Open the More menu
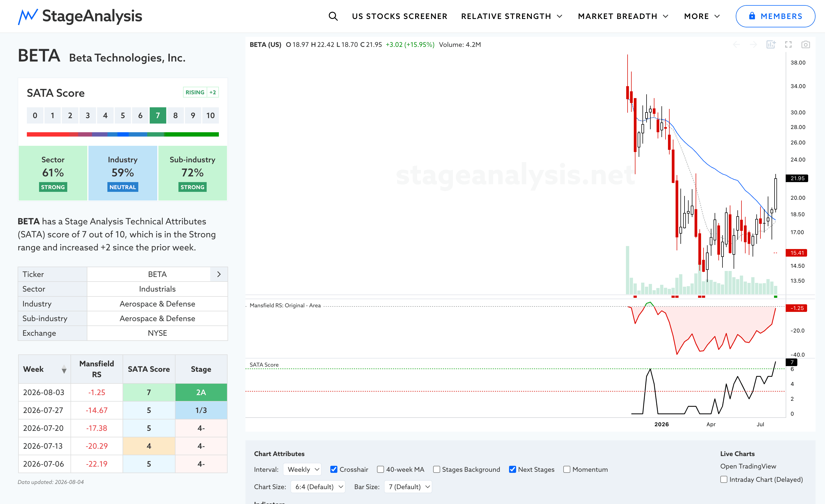The width and height of the screenshot is (825, 504). pos(702,16)
